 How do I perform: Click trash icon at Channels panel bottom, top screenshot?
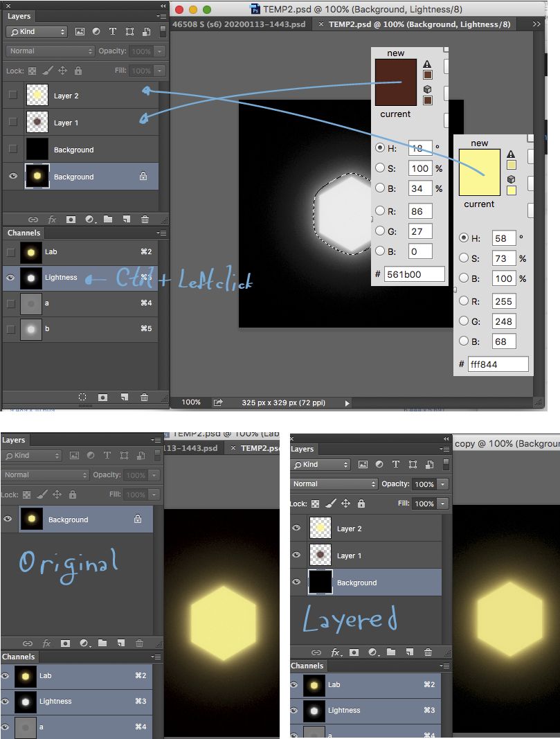144,398
